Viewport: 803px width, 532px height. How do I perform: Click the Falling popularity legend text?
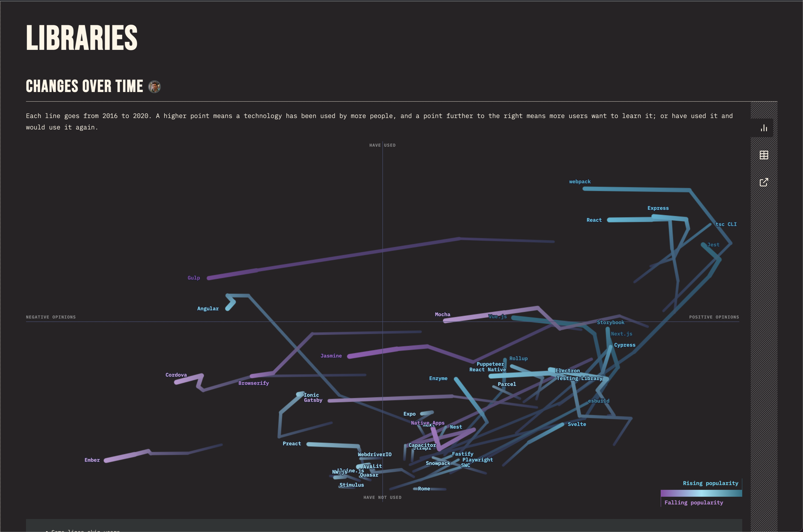(694, 503)
